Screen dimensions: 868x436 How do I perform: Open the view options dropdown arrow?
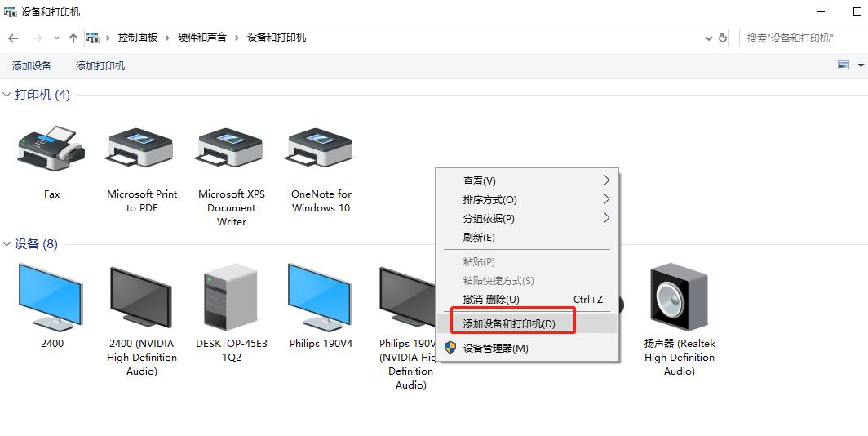(861, 65)
